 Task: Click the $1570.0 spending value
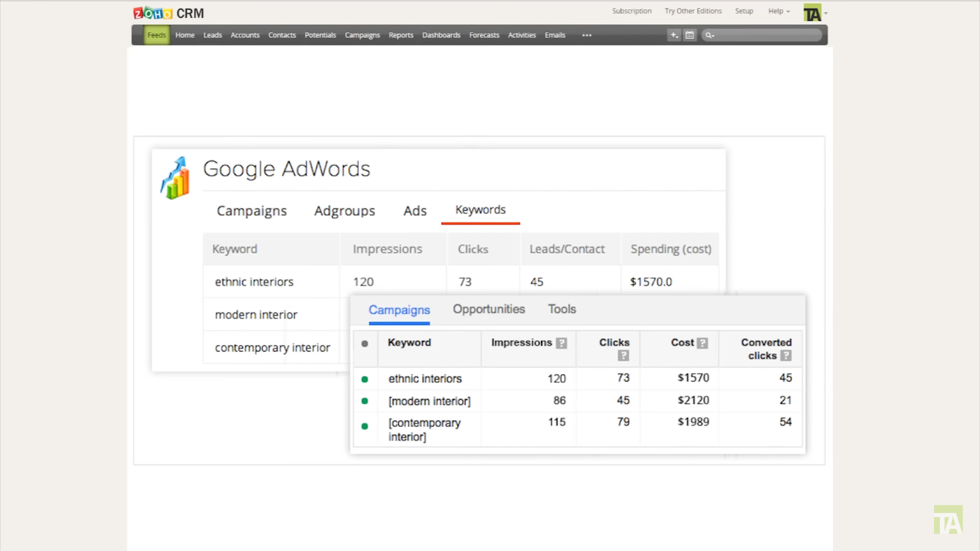(651, 282)
